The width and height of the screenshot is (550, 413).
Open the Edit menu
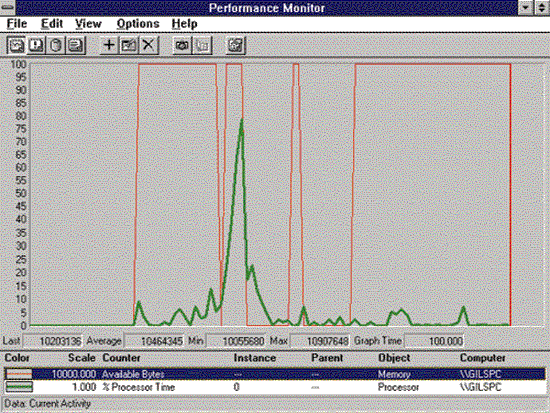click(52, 24)
